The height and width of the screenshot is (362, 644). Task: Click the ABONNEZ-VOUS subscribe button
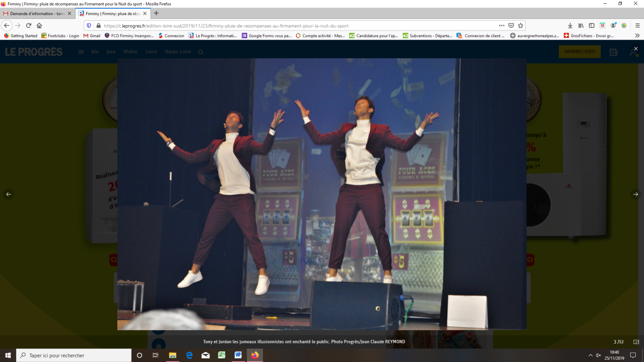tap(580, 52)
